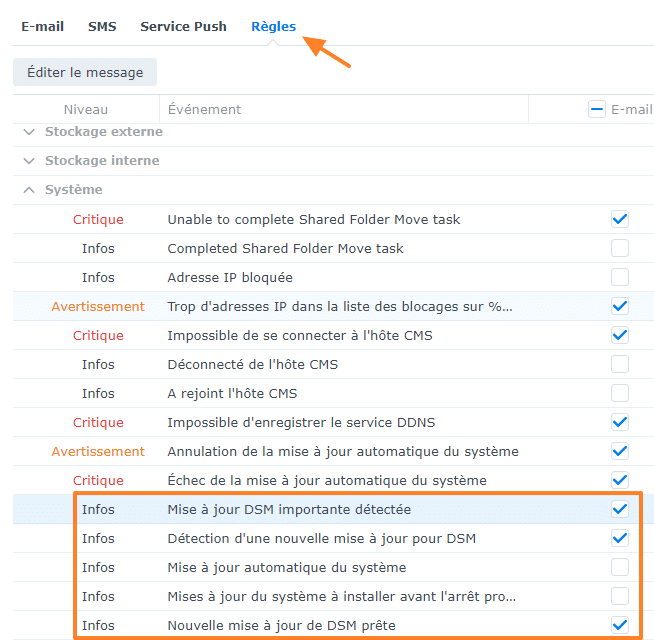Check e-mail for A rejoint l'hôte CMS

pyautogui.click(x=620, y=393)
